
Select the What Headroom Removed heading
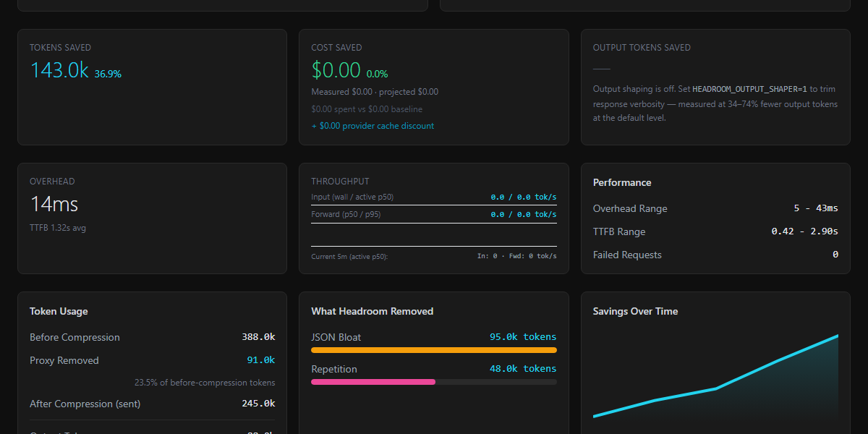pyautogui.click(x=373, y=311)
